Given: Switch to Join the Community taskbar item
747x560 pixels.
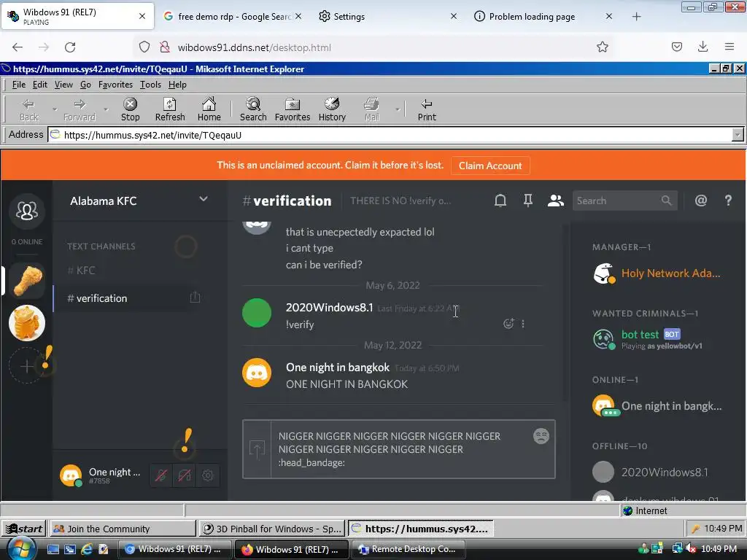Looking at the screenshot, I should (123, 529).
